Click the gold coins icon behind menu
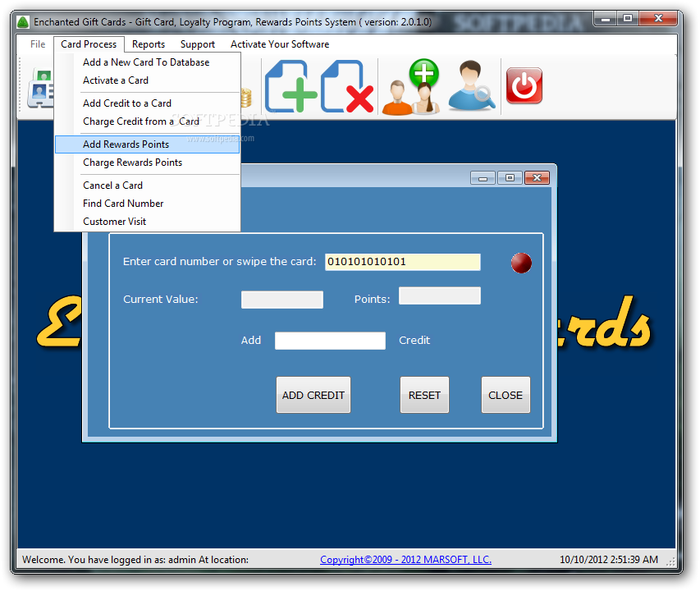The width and height of the screenshot is (700, 591). point(246,98)
